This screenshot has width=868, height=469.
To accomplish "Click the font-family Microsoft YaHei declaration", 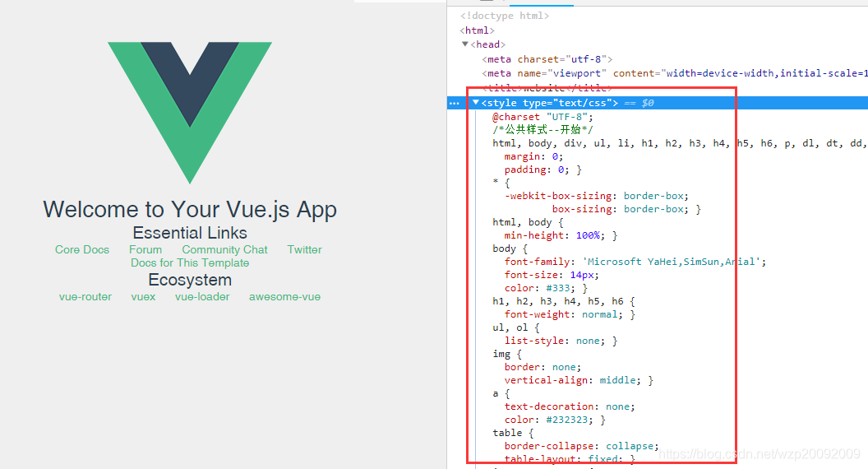I will tap(635, 262).
